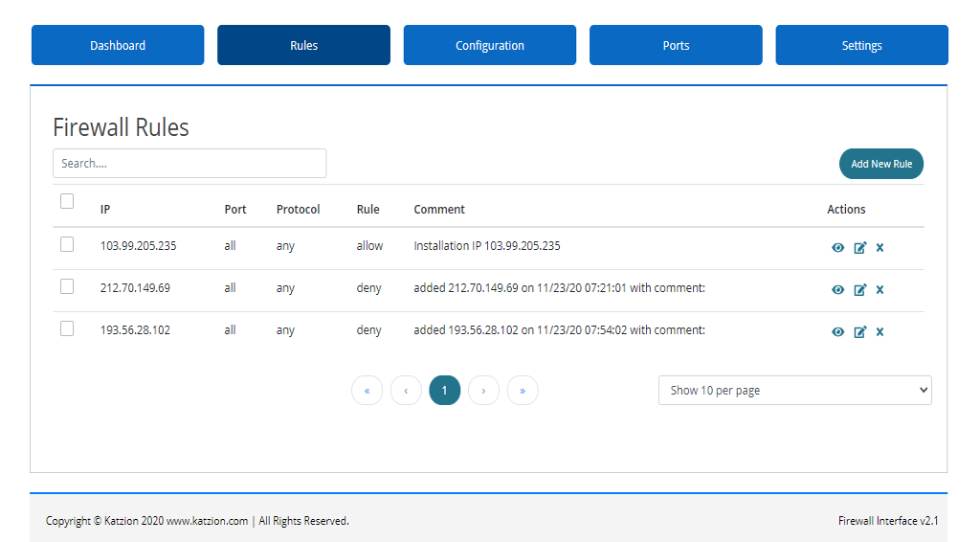The height and width of the screenshot is (542, 980).
Task: Check the select-all checkbox in table header
Action: coord(67,201)
